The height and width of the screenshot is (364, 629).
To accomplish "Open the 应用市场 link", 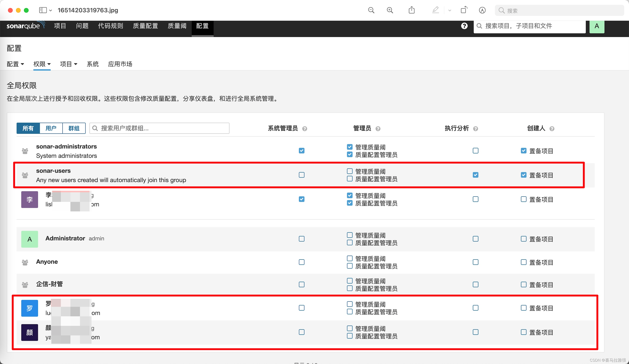I will click(x=120, y=64).
